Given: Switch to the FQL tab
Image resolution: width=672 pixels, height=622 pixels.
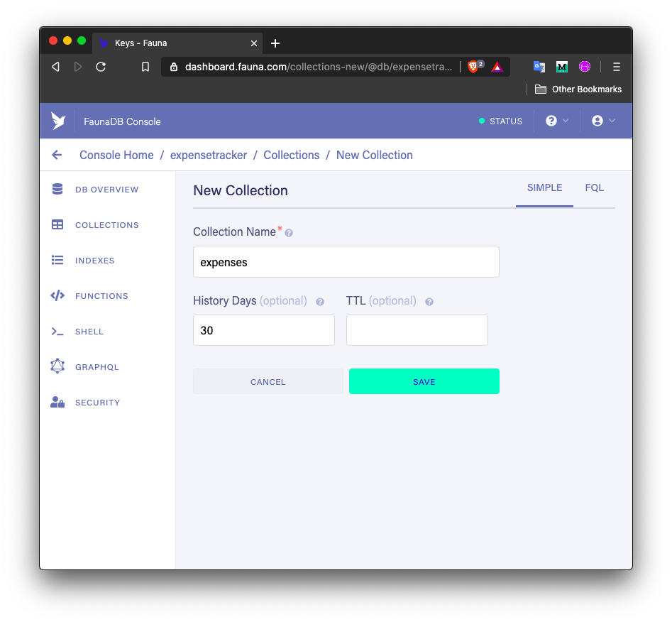Looking at the screenshot, I should [x=594, y=187].
